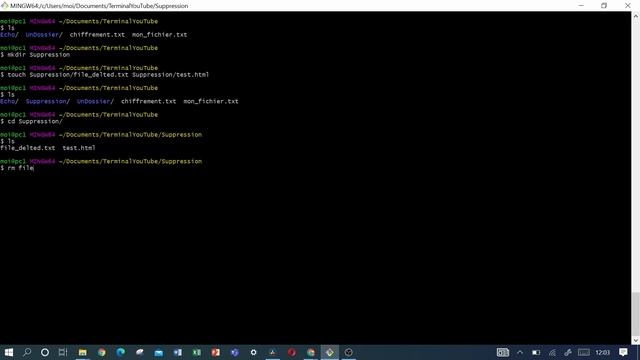Click the 'touch Suppression/file_delted.txt' command line
640x360 pixels.
[x=105, y=75]
